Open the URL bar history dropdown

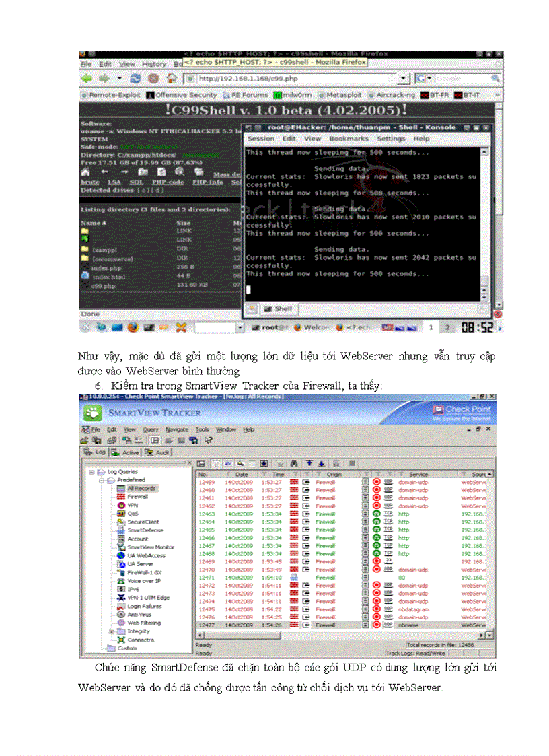[403, 79]
